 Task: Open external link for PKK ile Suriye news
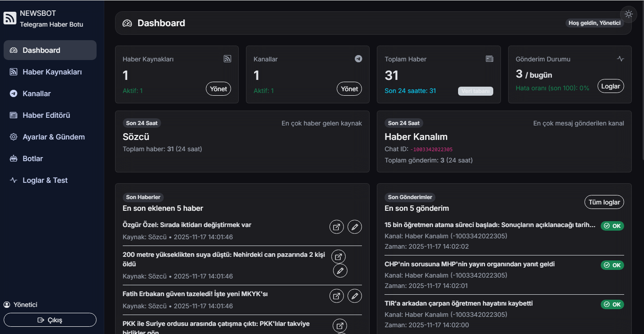coord(340,326)
